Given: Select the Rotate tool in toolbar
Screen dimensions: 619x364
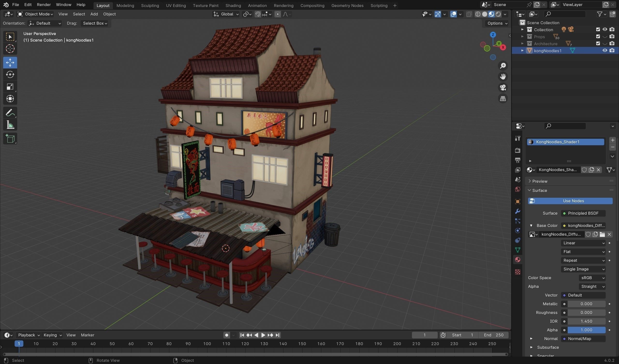Looking at the screenshot, I should (x=10, y=74).
